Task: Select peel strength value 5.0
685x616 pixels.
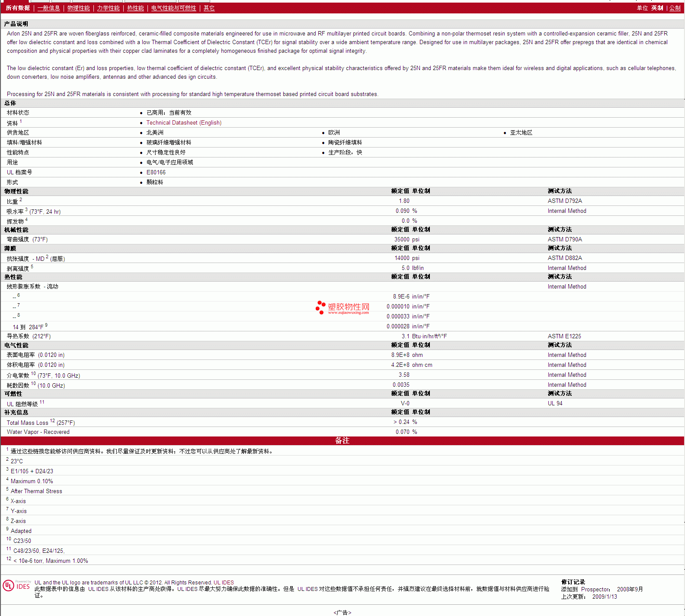Action: point(406,268)
